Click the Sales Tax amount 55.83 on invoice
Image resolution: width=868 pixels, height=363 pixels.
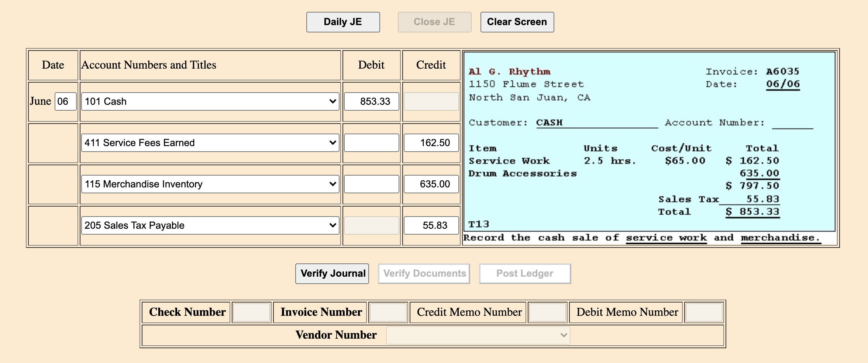coord(763,199)
